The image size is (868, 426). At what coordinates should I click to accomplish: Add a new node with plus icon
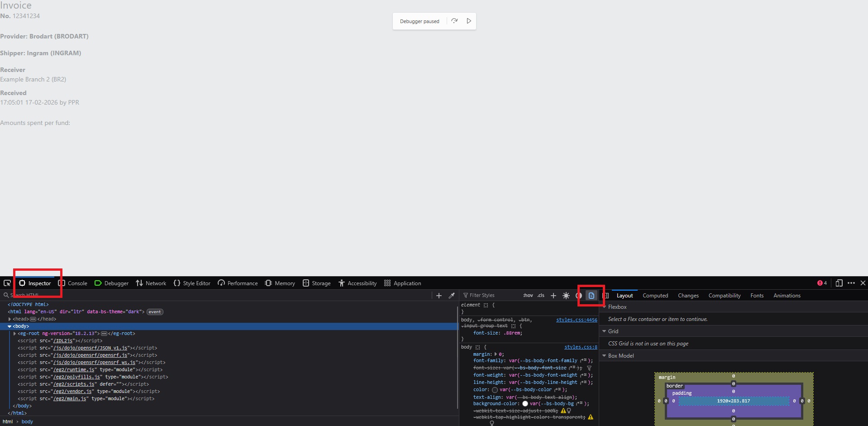point(439,296)
